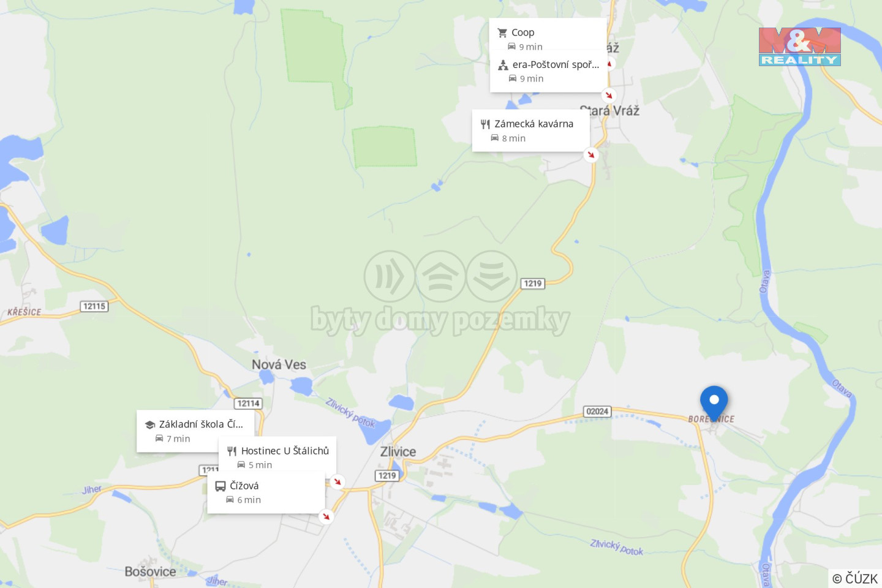Click graduation cap icon for Základní škola

pyautogui.click(x=150, y=424)
